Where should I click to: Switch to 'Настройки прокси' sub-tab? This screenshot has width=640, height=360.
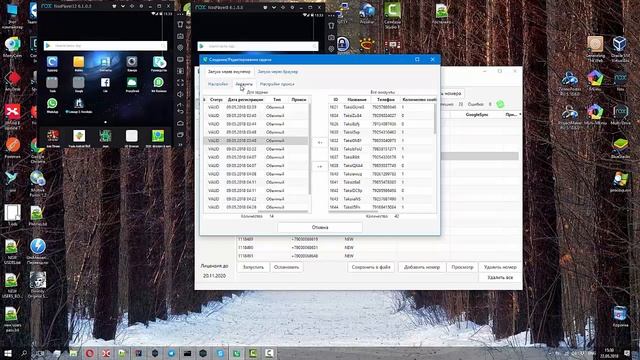coord(277,84)
